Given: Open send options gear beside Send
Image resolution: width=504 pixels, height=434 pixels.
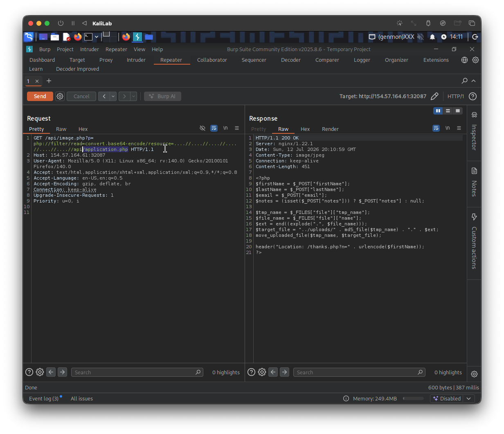Looking at the screenshot, I should click(x=60, y=96).
